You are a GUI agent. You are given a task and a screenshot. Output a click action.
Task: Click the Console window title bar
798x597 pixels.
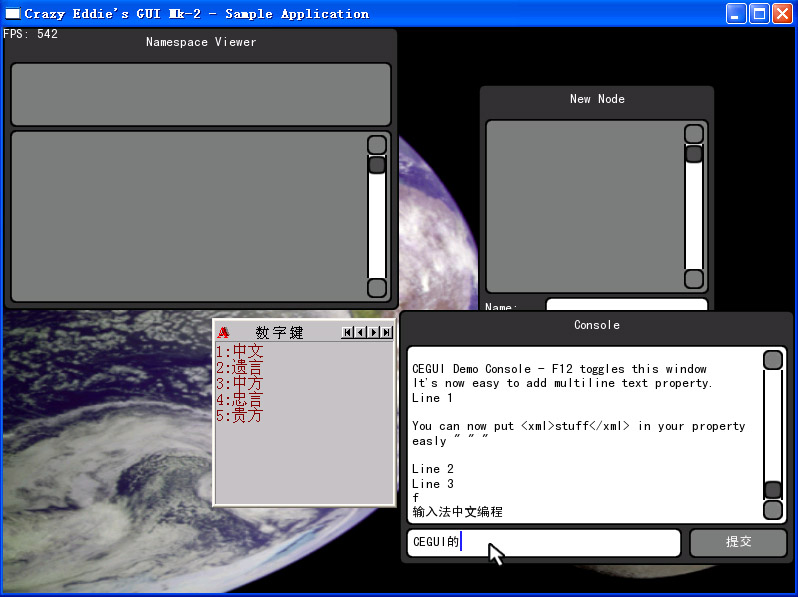[596, 325]
